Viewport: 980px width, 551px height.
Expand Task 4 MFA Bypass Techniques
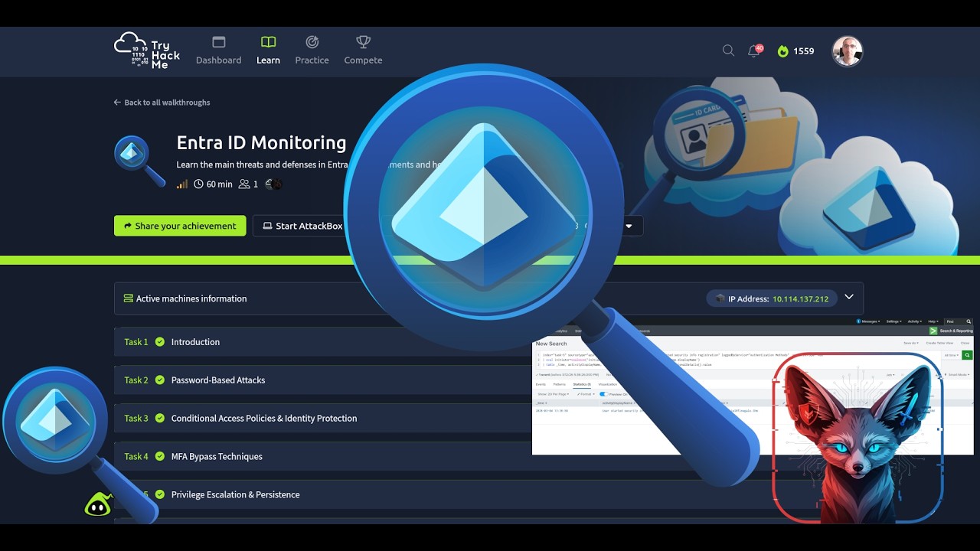[x=322, y=457]
